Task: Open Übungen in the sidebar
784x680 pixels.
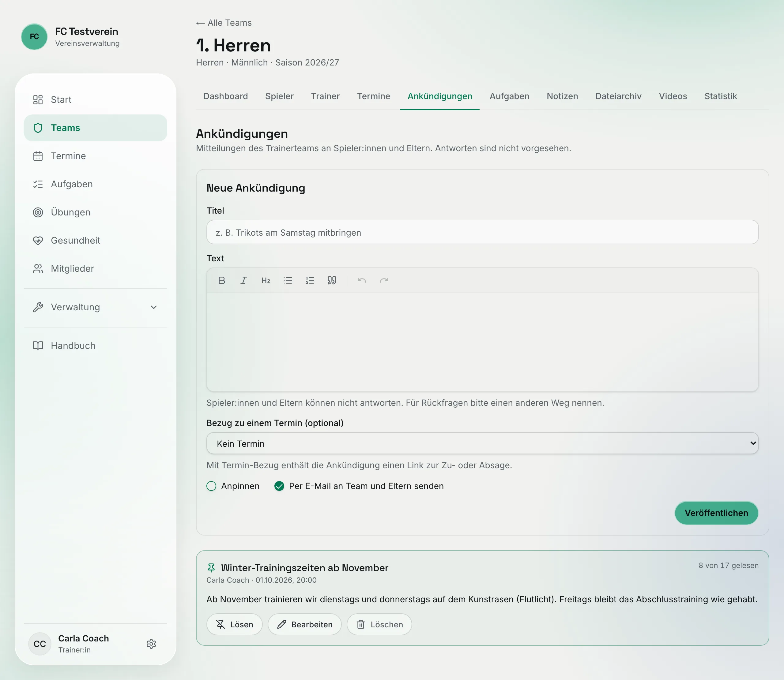Action: point(95,212)
